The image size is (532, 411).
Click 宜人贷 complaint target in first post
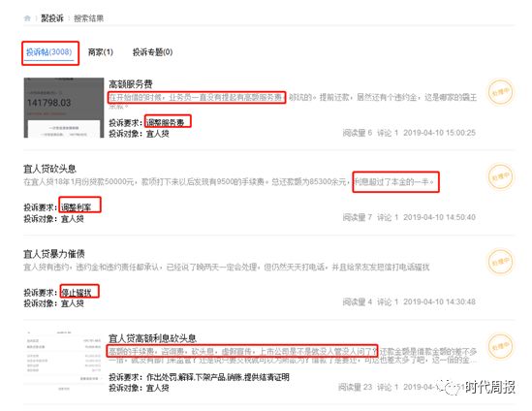tap(157, 134)
